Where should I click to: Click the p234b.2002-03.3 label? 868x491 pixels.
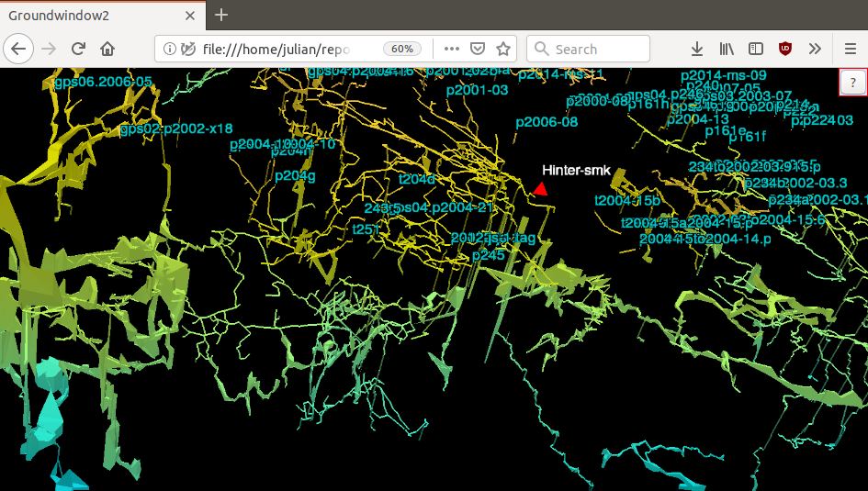(x=796, y=183)
